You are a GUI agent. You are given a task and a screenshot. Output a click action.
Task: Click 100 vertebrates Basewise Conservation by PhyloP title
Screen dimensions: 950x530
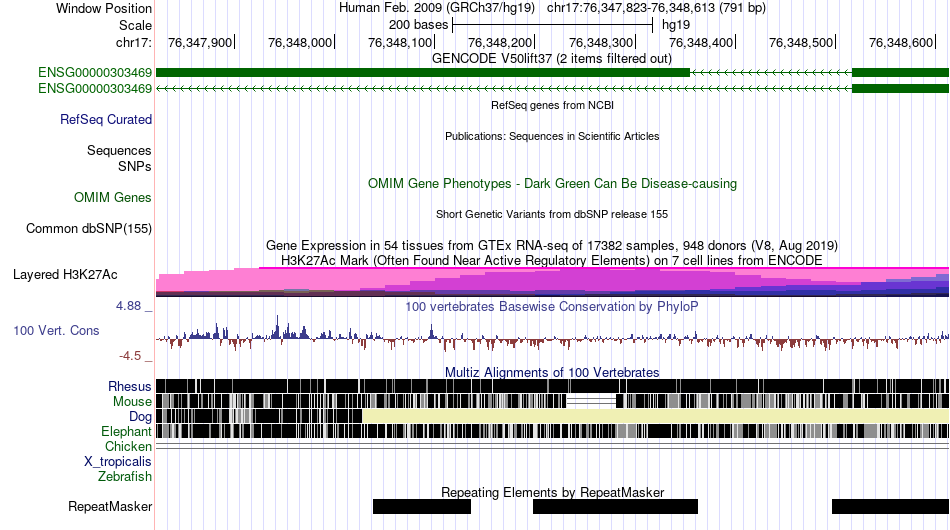pos(551,306)
